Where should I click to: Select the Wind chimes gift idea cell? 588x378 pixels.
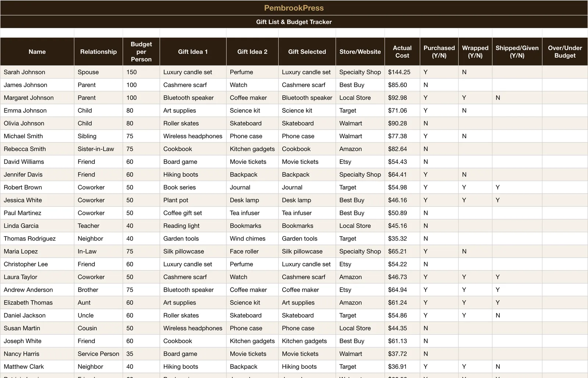[252, 238]
